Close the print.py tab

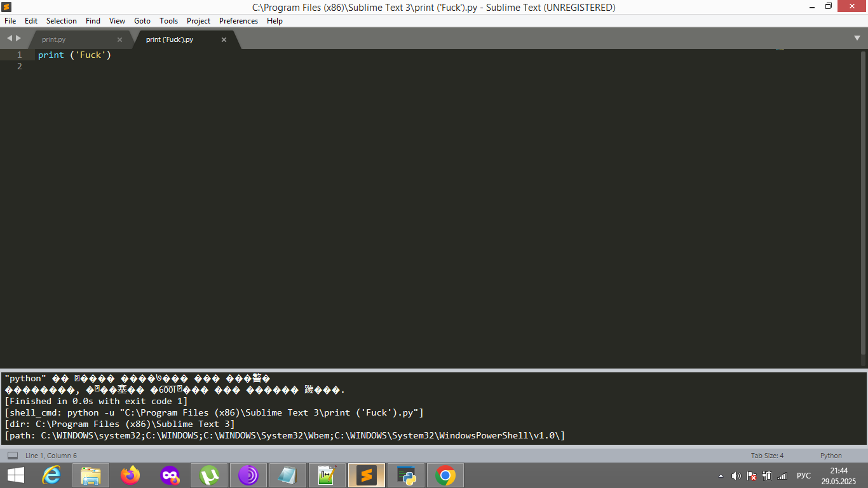(119, 39)
